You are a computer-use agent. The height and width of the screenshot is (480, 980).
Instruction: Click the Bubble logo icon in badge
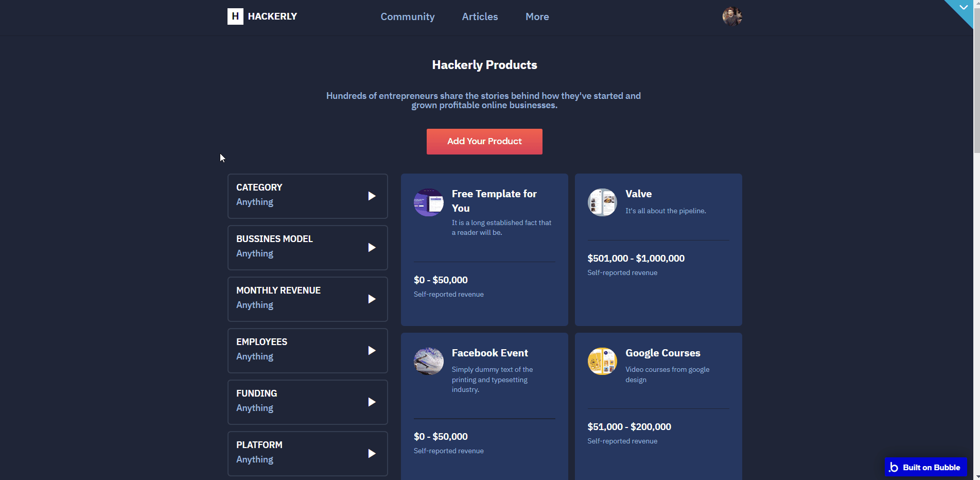894,467
